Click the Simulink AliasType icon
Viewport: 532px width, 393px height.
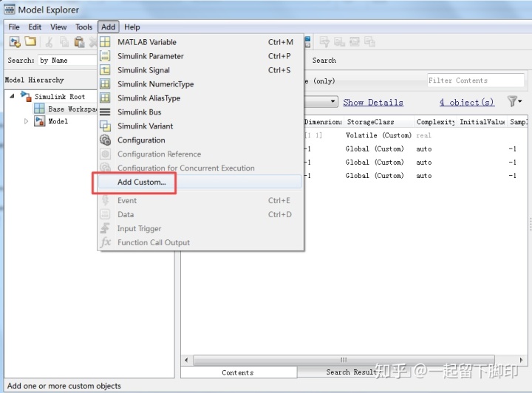105,98
